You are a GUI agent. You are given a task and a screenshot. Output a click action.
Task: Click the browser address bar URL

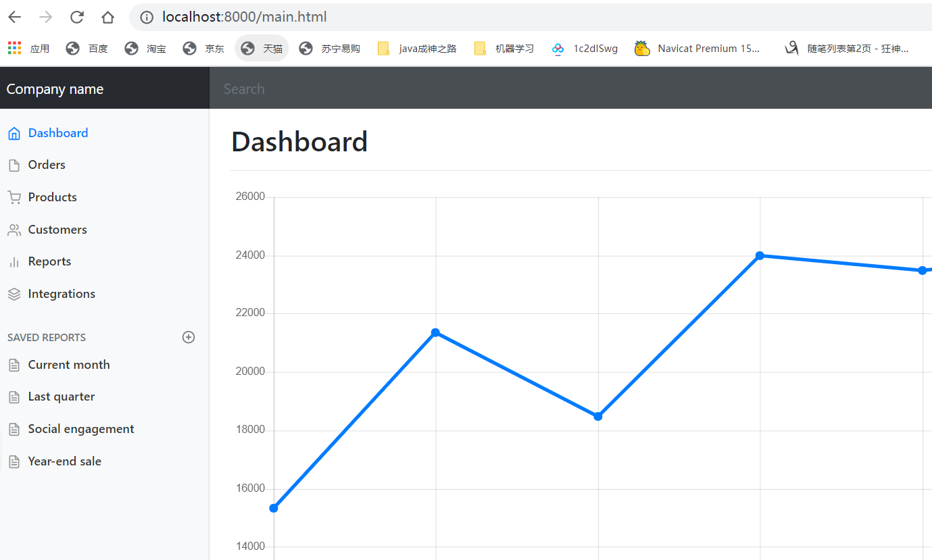click(x=244, y=18)
